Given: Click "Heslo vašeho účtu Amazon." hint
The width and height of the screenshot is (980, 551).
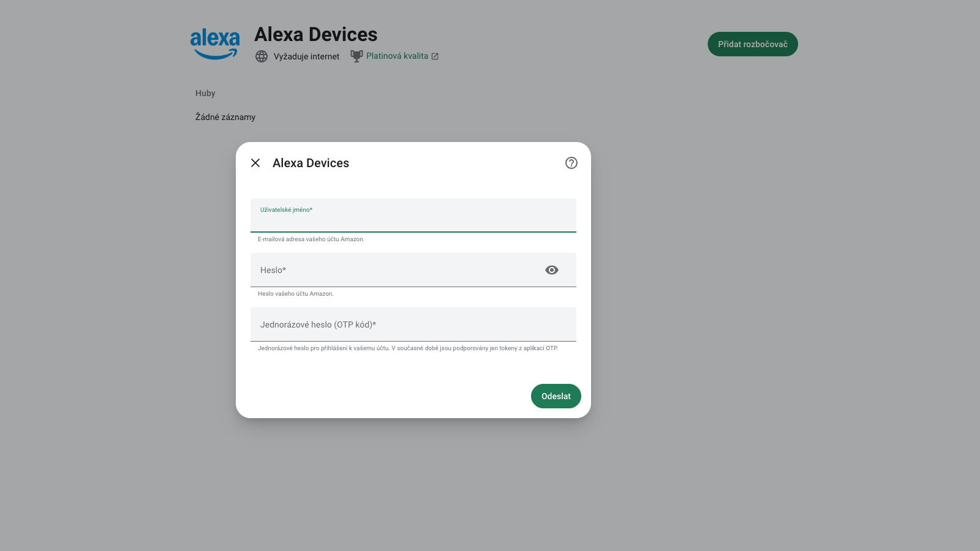Looking at the screenshot, I should pos(296,294).
